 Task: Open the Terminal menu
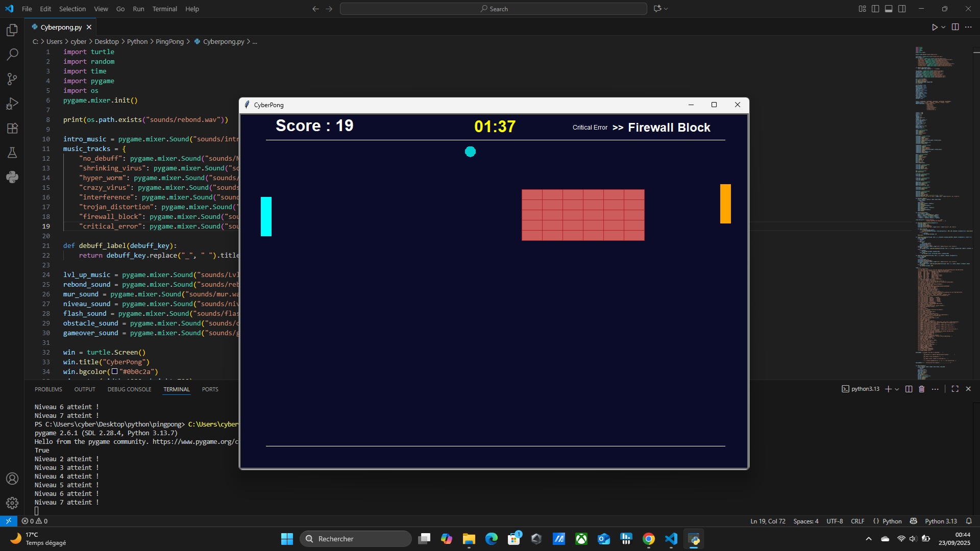click(x=164, y=9)
